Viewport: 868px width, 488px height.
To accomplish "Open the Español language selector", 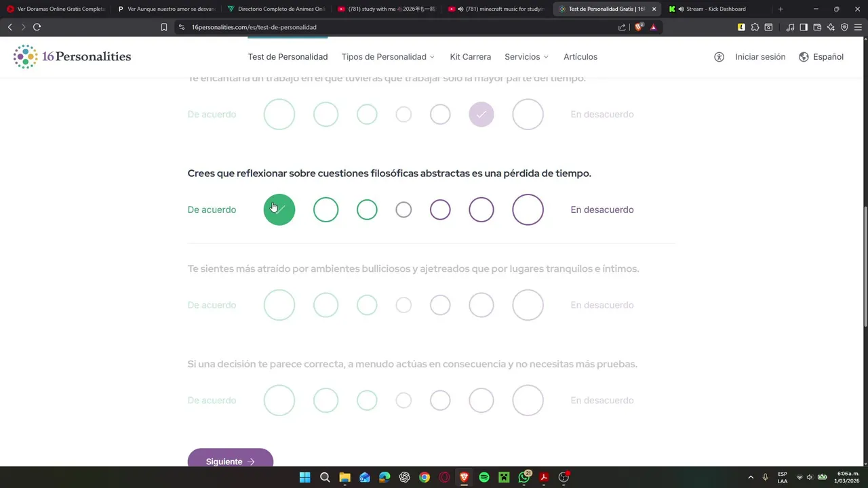I will tap(821, 57).
